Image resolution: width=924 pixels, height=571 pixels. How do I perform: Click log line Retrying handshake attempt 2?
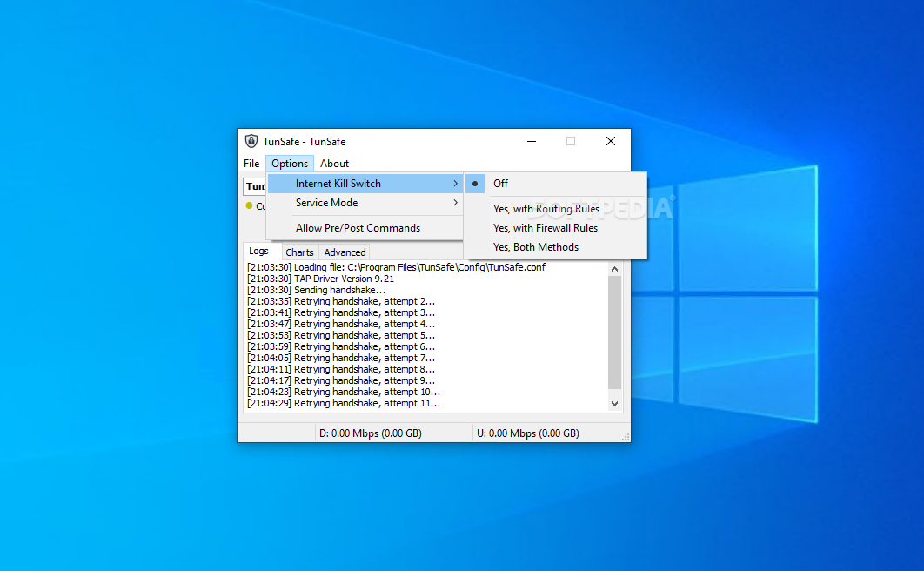[x=340, y=301]
